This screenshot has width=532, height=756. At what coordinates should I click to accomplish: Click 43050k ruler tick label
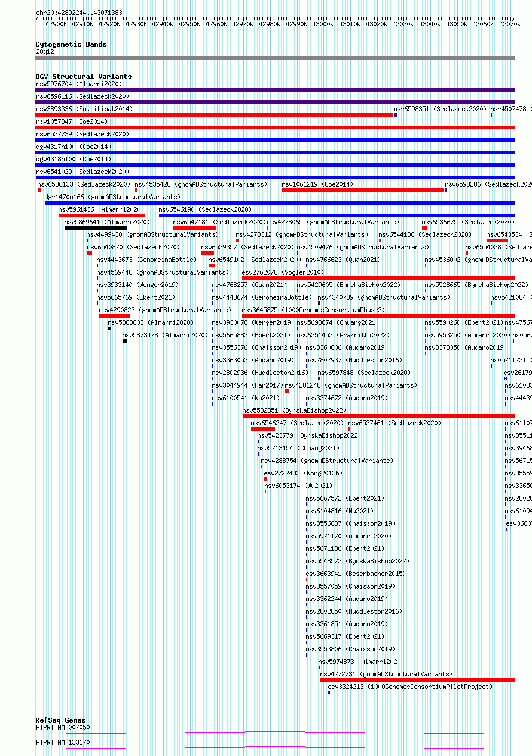456,24
